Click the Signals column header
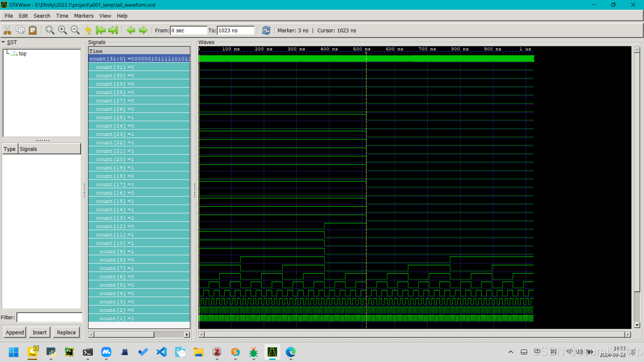The height and width of the screenshot is (362, 644). 49,149
